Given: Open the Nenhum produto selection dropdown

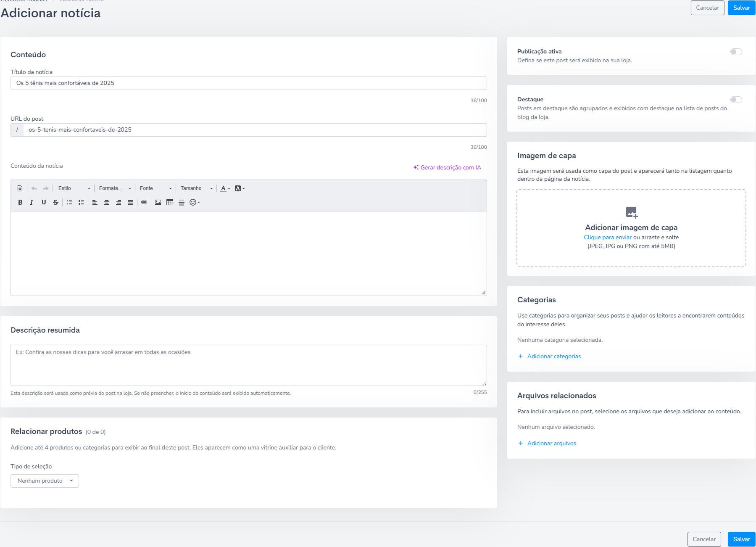Looking at the screenshot, I should pyautogui.click(x=45, y=481).
